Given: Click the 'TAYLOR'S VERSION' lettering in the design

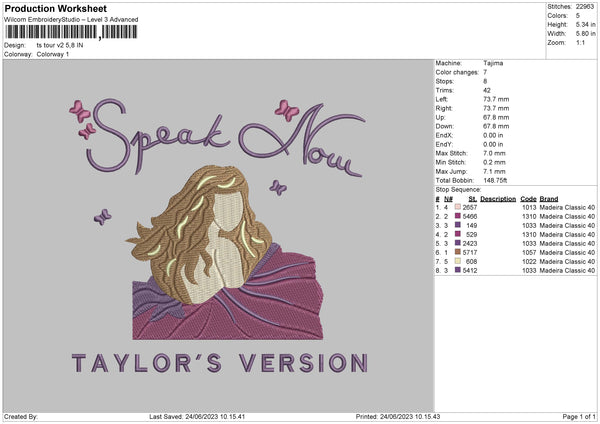Looking at the screenshot, I should [220, 363].
